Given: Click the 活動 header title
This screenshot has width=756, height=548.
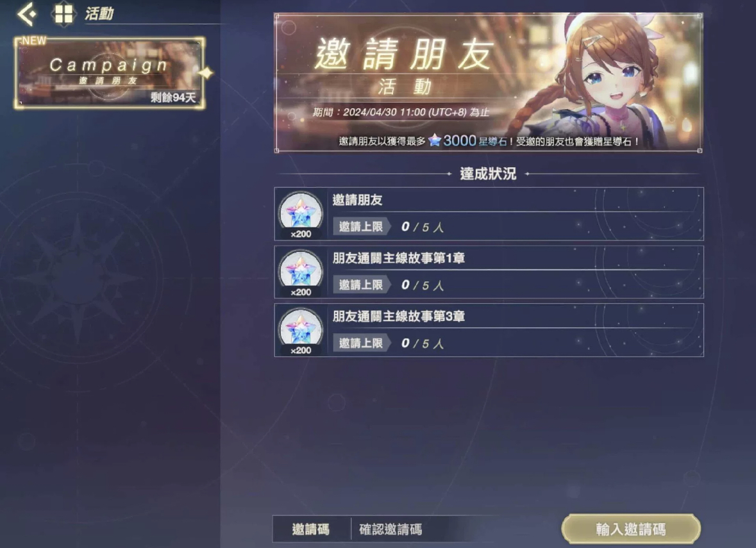Looking at the screenshot, I should 99,13.
